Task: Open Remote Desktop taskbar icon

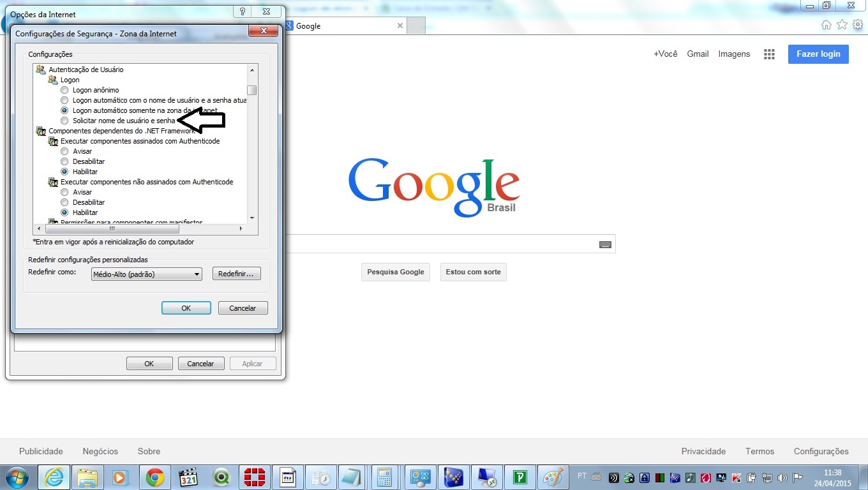Action: pyautogui.click(x=487, y=477)
